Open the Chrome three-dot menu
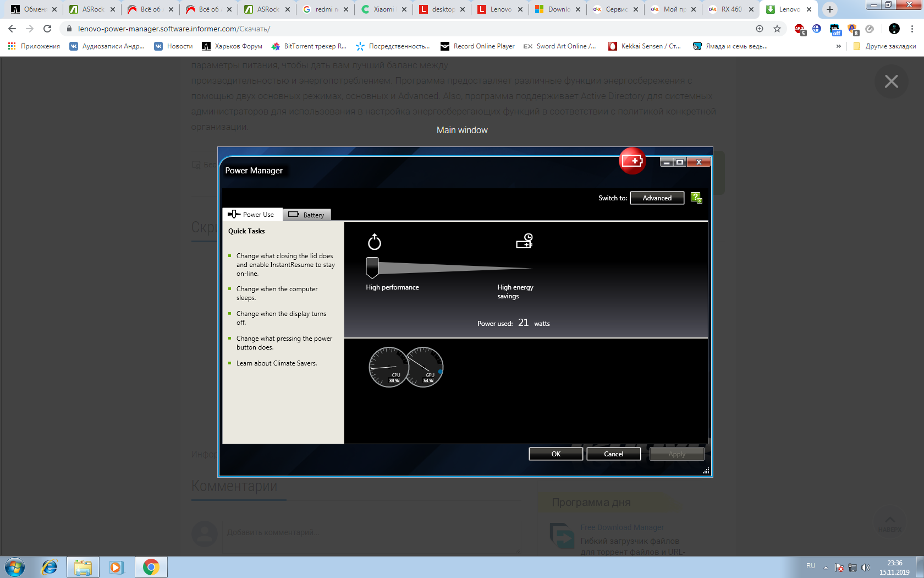This screenshot has width=924, height=578. [912, 29]
